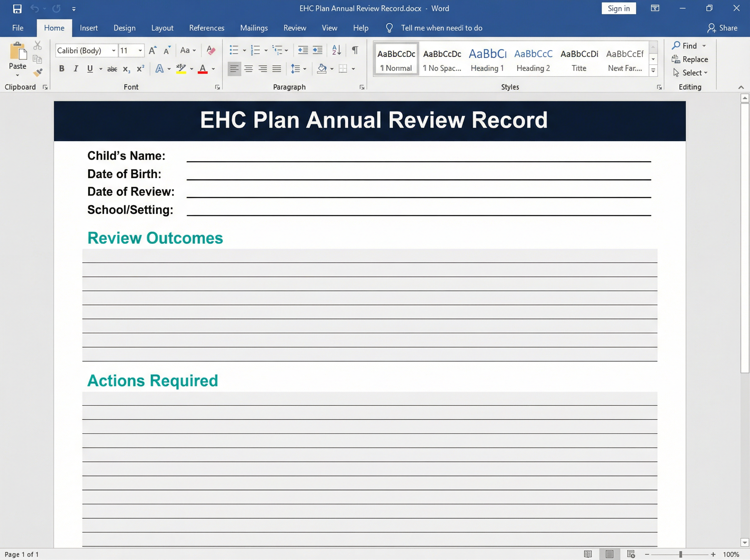
Task: Open the font size dropdown
Action: click(x=140, y=50)
